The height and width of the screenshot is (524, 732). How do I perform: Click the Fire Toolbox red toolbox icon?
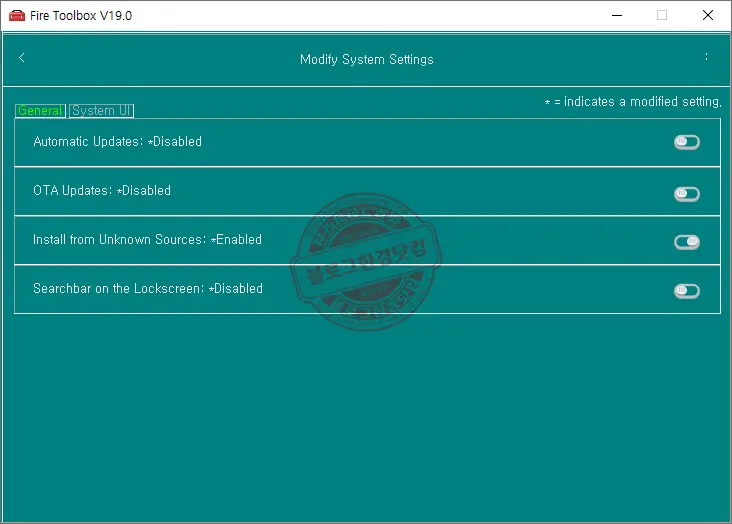click(17, 15)
